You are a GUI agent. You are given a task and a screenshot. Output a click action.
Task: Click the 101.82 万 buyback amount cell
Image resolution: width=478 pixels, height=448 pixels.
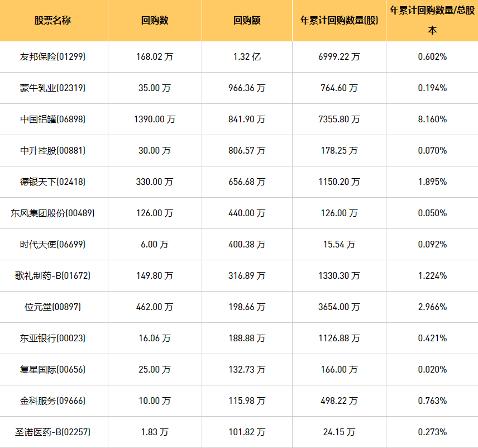[247, 432]
